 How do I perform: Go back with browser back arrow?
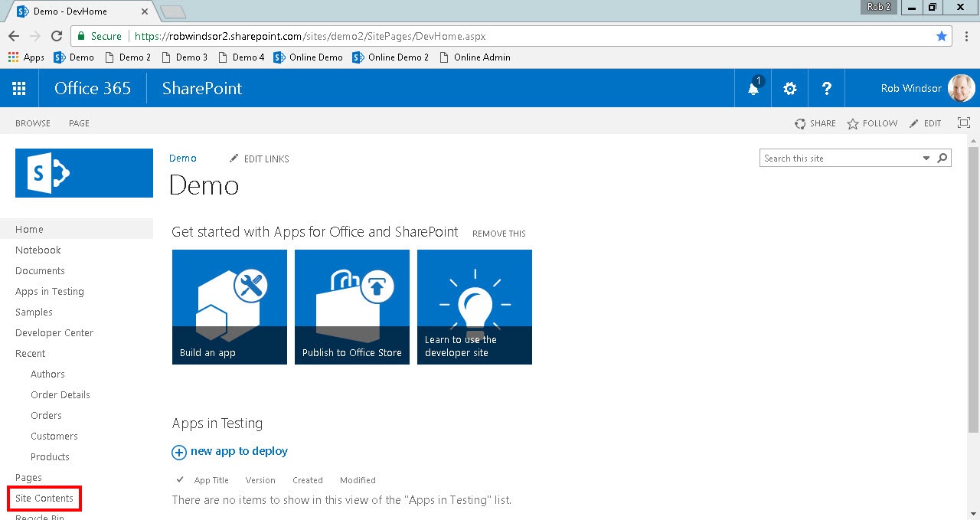click(14, 36)
